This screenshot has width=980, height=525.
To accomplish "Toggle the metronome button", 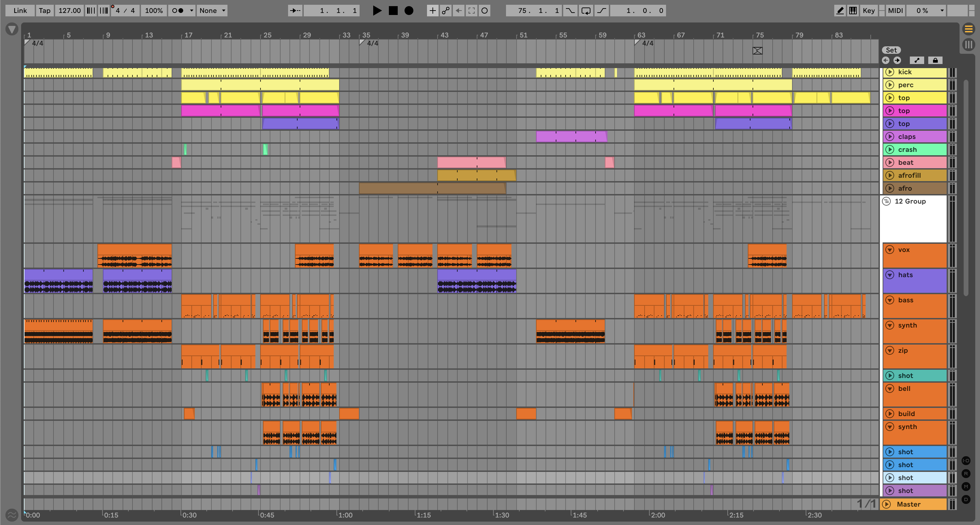I will 177,11.
